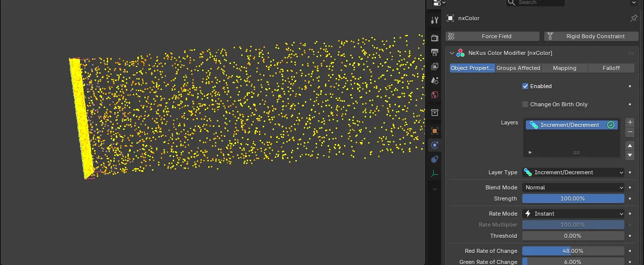Toggle the Increment/Decrement layer's green checkmark
The height and width of the screenshot is (265, 644).
pyautogui.click(x=611, y=125)
